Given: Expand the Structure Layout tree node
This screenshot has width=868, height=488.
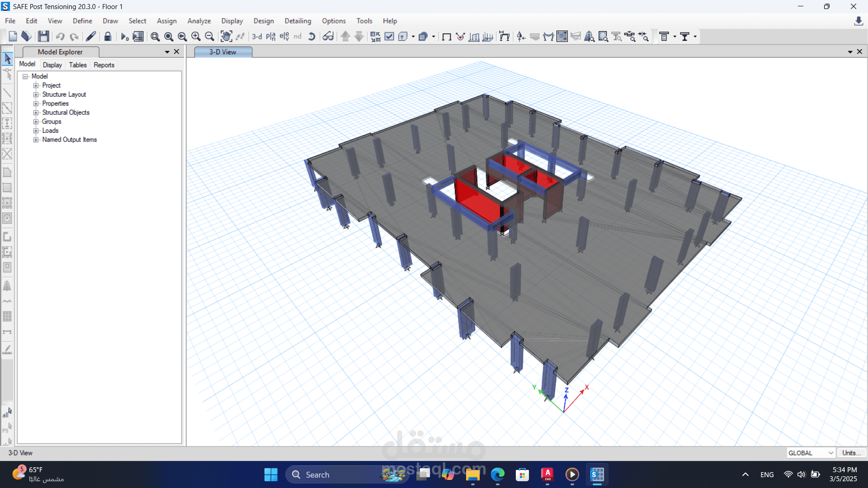Looking at the screenshot, I should point(36,94).
